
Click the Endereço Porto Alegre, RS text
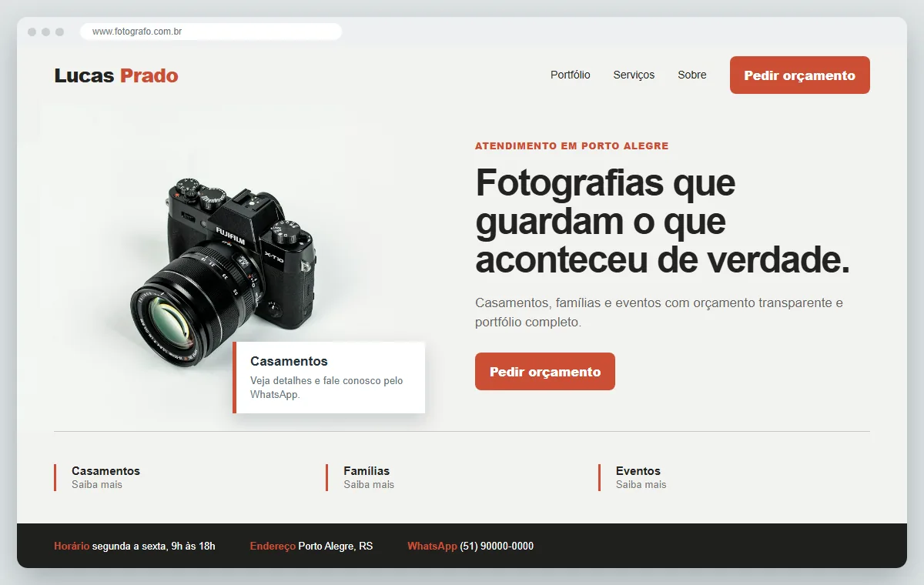coord(311,547)
